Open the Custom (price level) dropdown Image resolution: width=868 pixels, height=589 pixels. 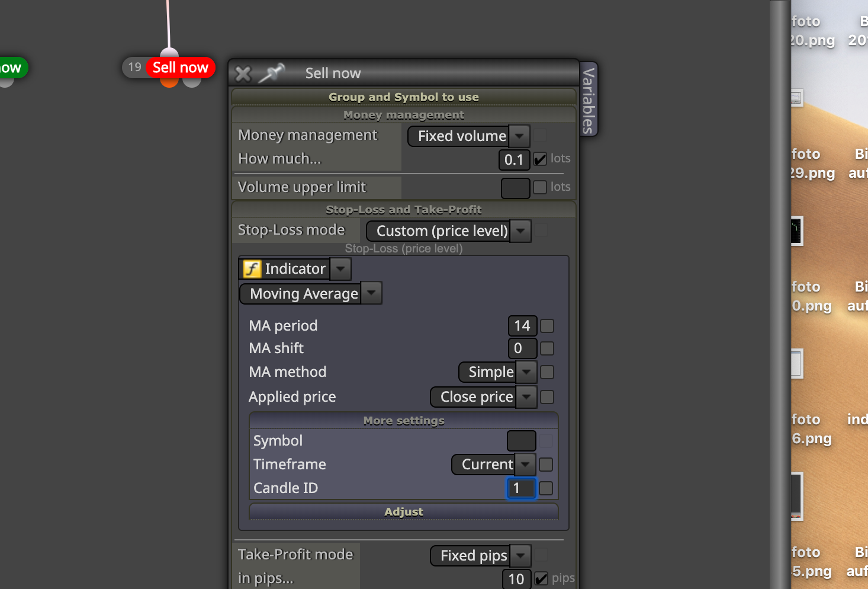[x=448, y=231]
